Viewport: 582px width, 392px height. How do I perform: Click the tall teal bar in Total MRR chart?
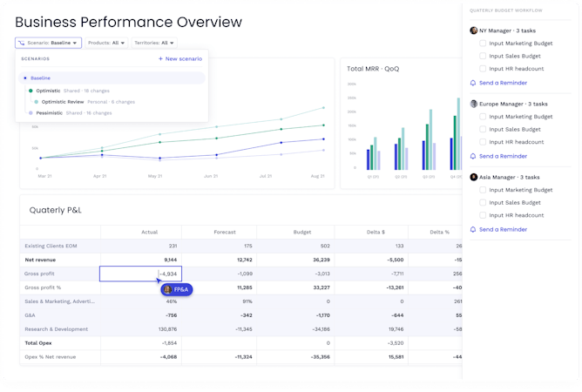[458, 133]
